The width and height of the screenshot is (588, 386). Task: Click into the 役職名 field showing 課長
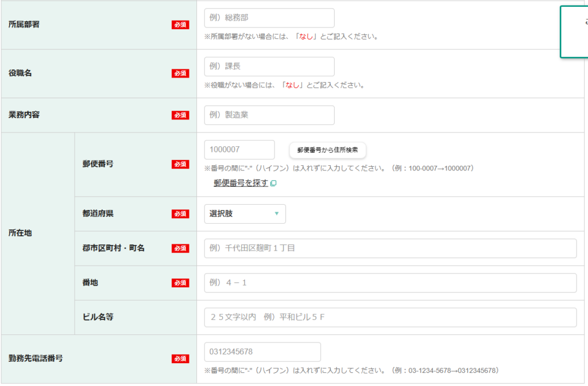(269, 67)
